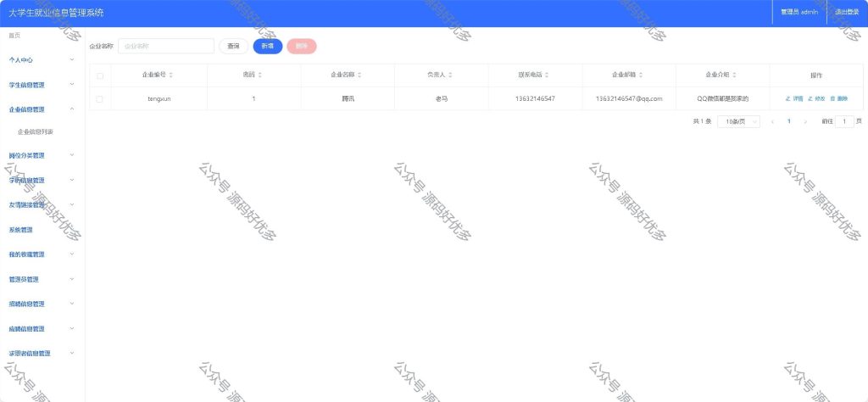Collapse the 企业信息管理 sidebar menu
Viewport: 868px width, 402px height.
42,109
